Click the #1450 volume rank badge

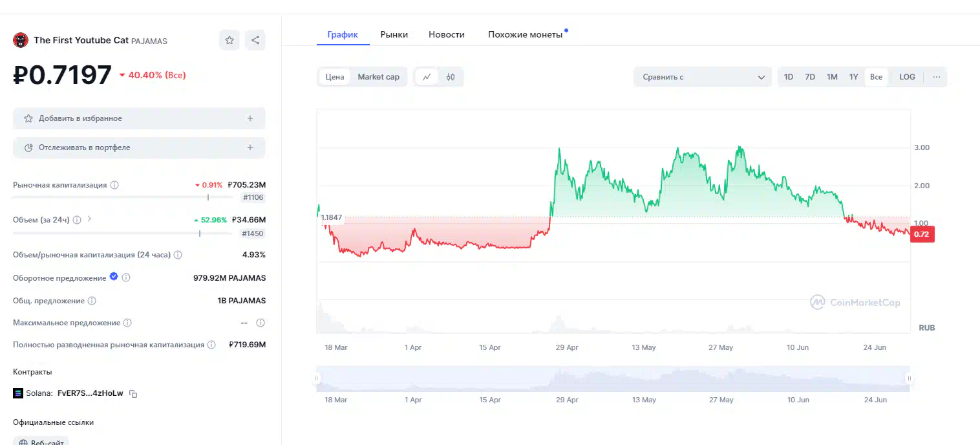253,233
